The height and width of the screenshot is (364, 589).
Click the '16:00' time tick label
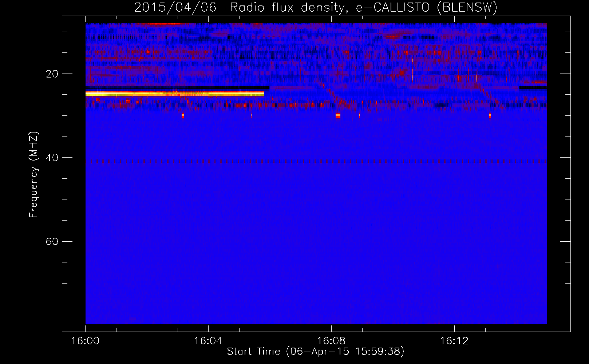tap(85, 341)
